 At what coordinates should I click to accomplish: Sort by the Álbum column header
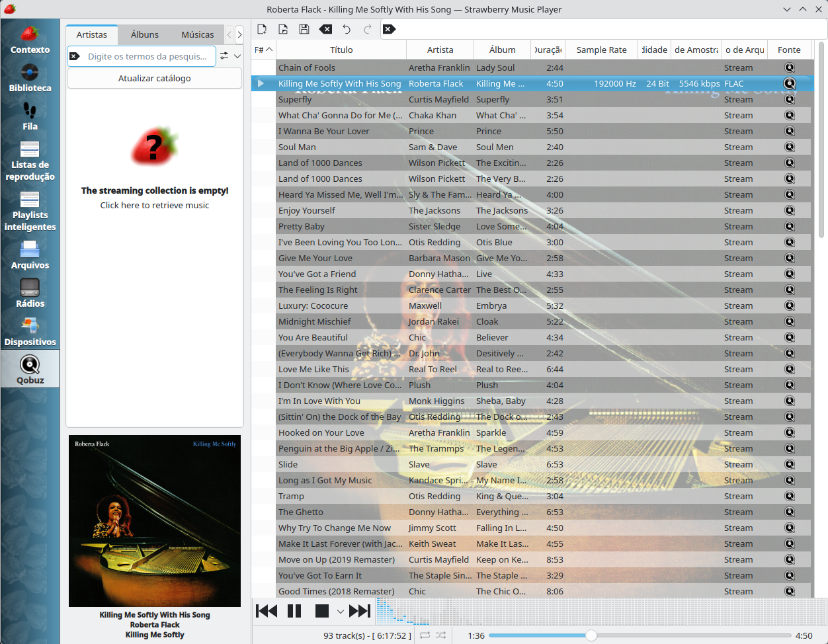point(503,50)
